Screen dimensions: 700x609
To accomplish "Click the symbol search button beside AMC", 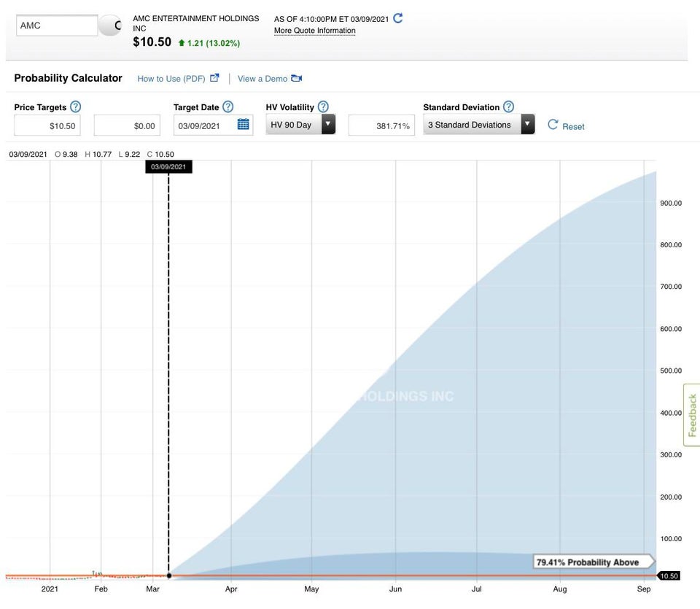I will click(112, 26).
